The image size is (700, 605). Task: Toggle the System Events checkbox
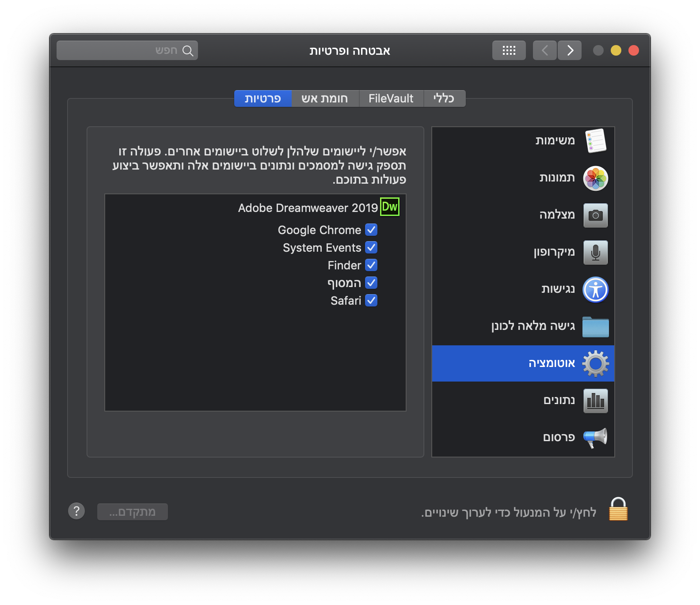(x=371, y=248)
